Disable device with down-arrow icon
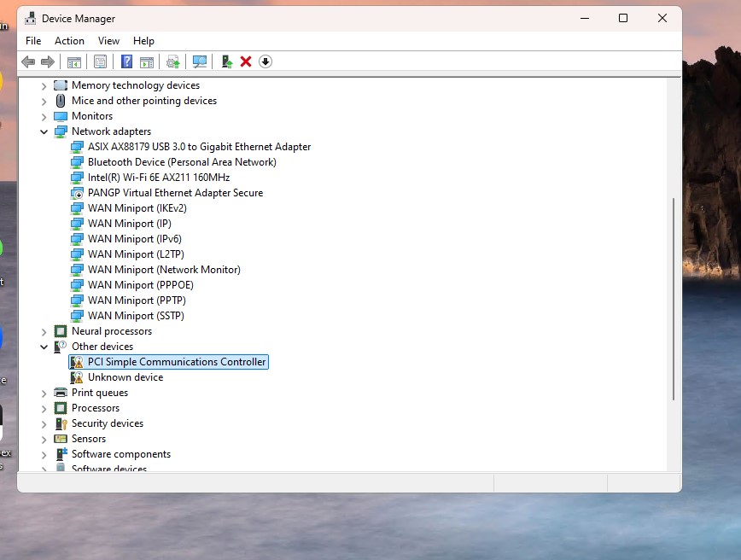Screen dimensions: 741x560 (265, 61)
